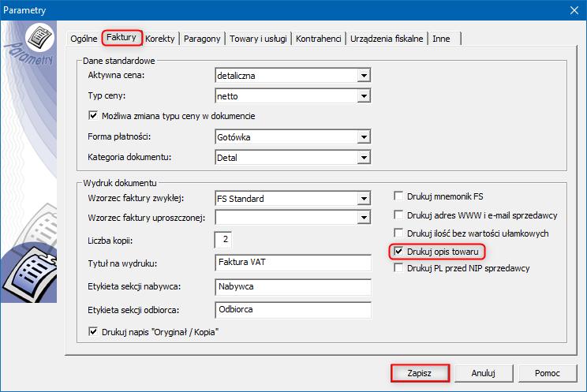Open the Korekty tab
This screenshot has width=587, height=392.
coord(161,39)
